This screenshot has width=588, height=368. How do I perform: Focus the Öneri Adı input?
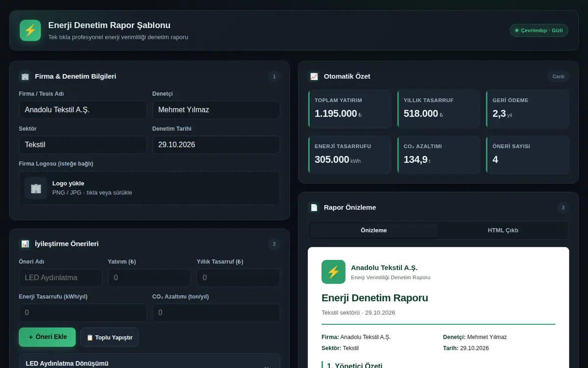[x=61, y=278]
